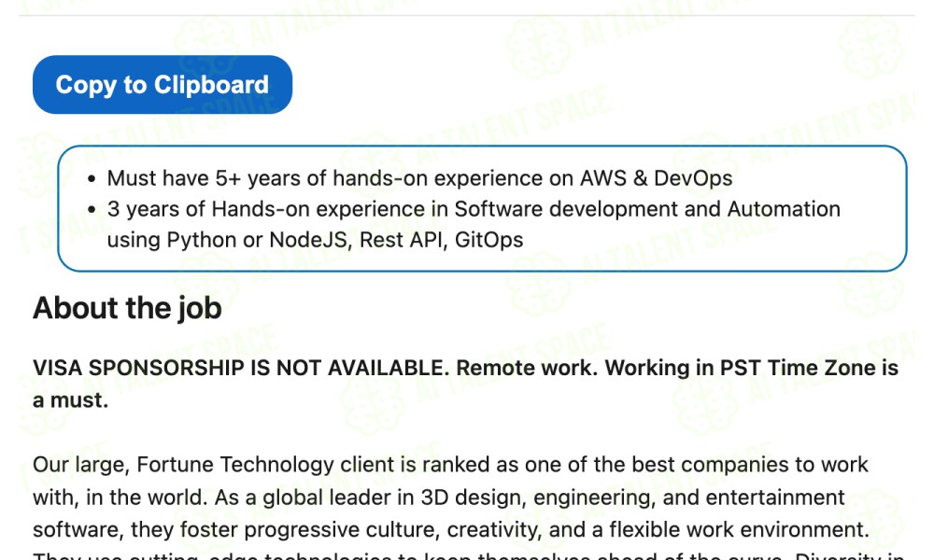Click the 'PST Time Zone' words
Screen dimensions: 934x560
coord(799,368)
